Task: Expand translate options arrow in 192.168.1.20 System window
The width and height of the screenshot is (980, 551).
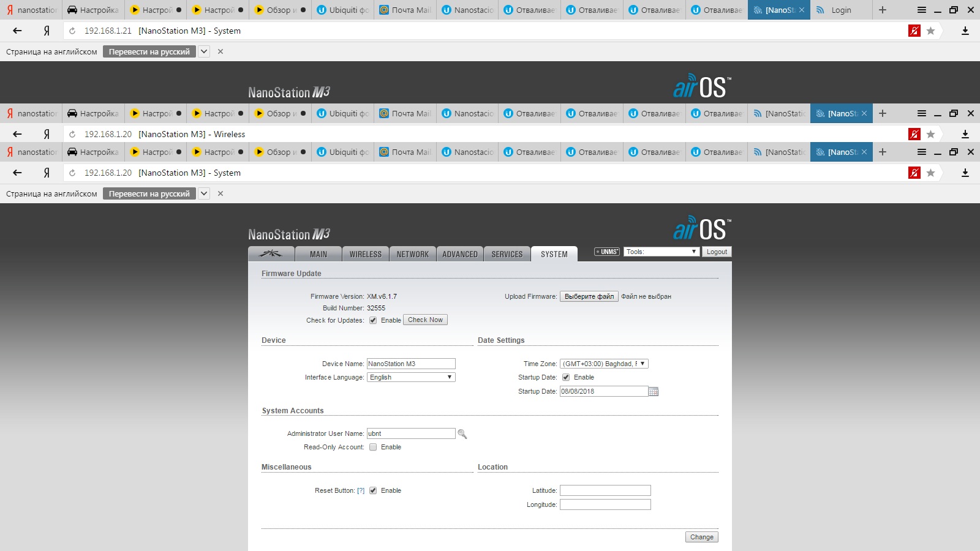Action: (x=204, y=193)
